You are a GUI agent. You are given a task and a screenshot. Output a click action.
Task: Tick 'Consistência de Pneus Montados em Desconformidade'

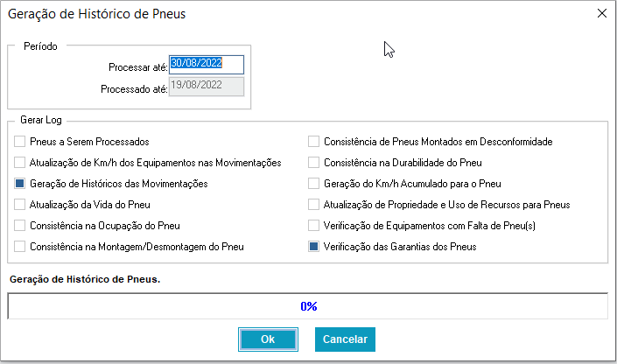point(314,142)
